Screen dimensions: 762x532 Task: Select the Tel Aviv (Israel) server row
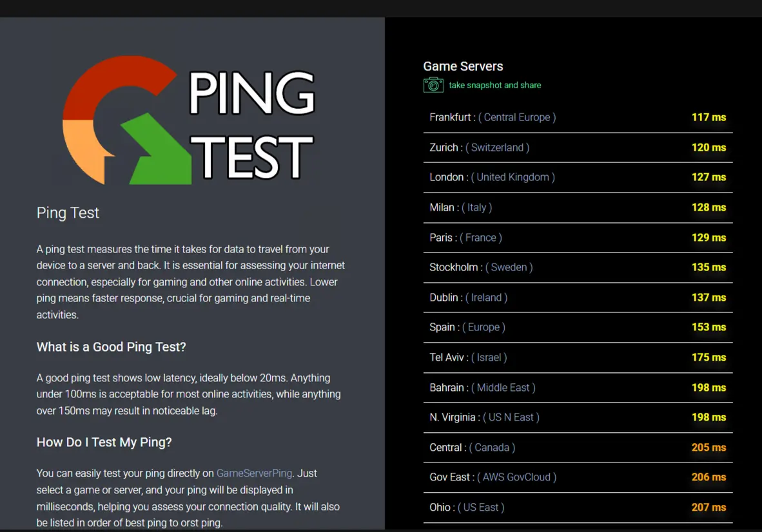click(578, 357)
